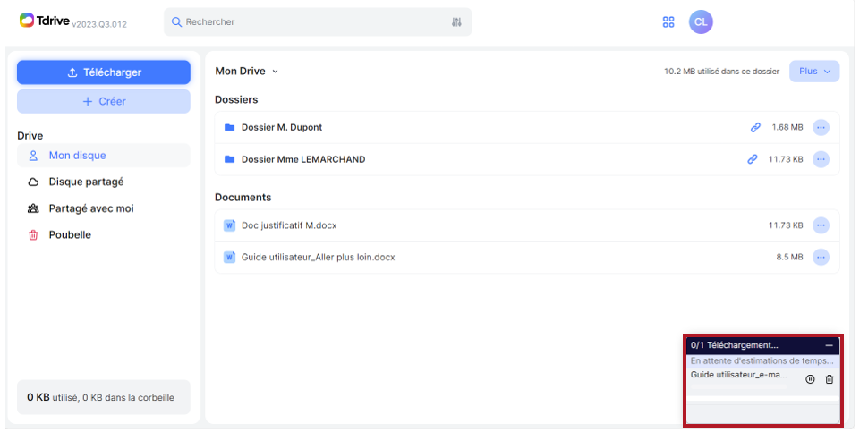Open more options for Dossier M. Dupont
Screen dimensions: 868x441
tap(821, 127)
